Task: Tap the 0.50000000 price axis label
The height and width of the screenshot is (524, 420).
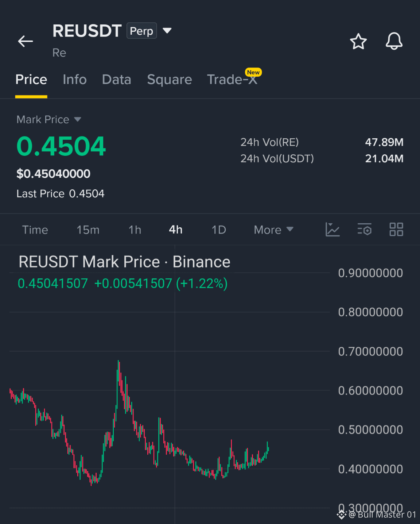Action: click(x=370, y=429)
